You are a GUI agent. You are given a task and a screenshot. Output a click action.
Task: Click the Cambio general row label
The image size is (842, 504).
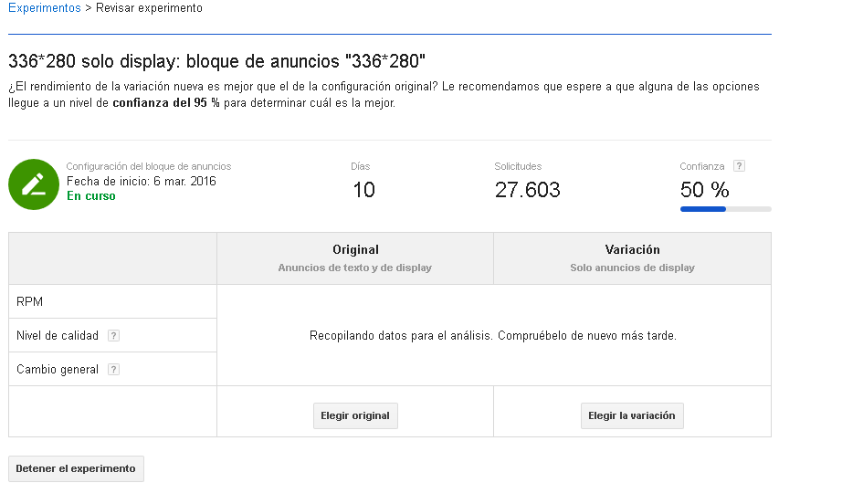(58, 370)
